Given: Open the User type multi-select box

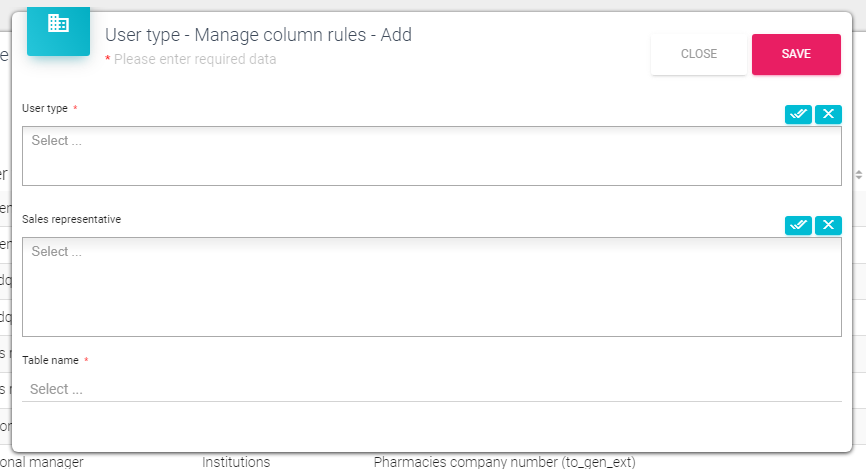Looking at the screenshot, I should coord(431,155).
